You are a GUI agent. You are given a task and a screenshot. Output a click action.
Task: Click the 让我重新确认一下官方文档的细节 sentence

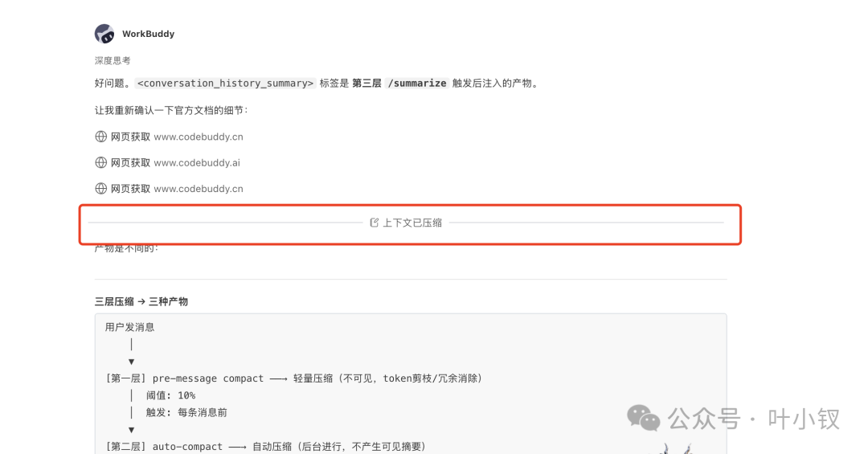172,110
